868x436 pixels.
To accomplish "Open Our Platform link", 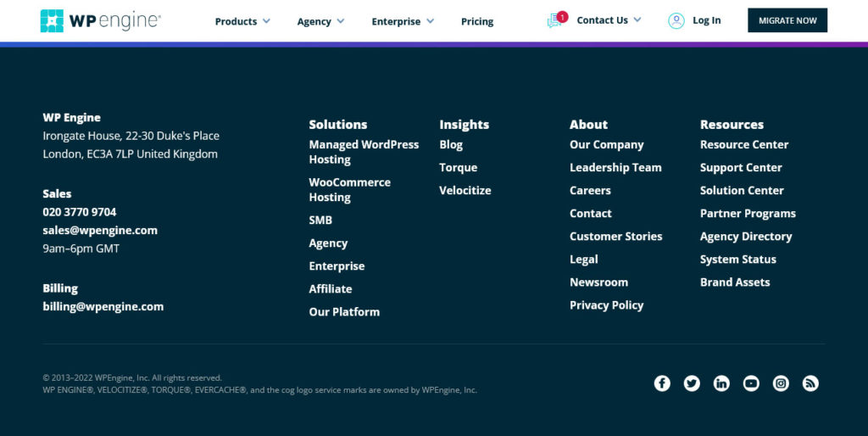I will pos(344,312).
